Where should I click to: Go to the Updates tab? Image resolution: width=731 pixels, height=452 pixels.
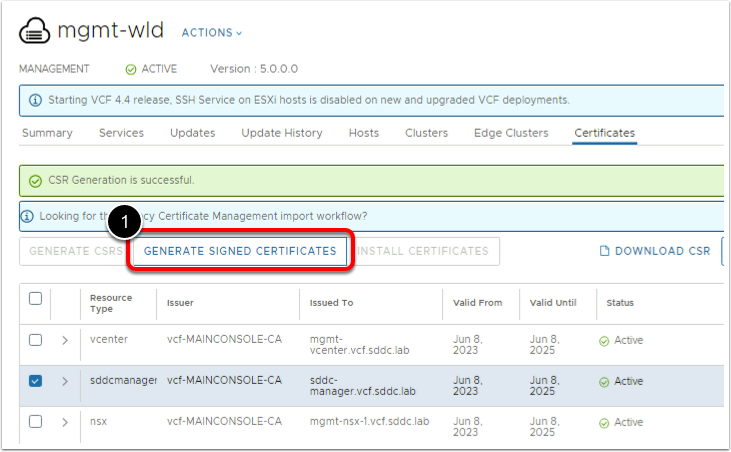tap(193, 133)
